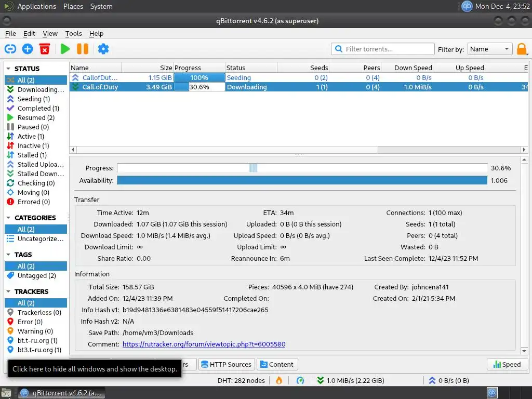Switch to the HTTP Sources tab

click(227, 364)
